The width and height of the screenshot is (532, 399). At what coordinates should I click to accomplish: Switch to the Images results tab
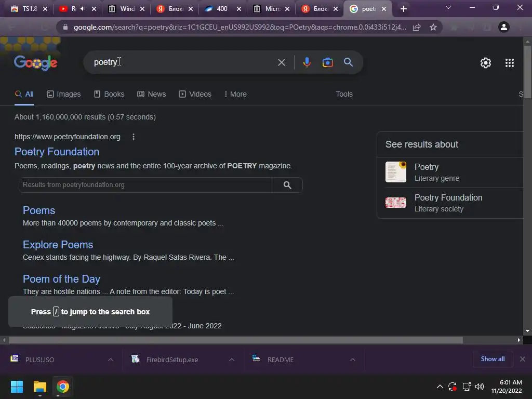coord(64,94)
